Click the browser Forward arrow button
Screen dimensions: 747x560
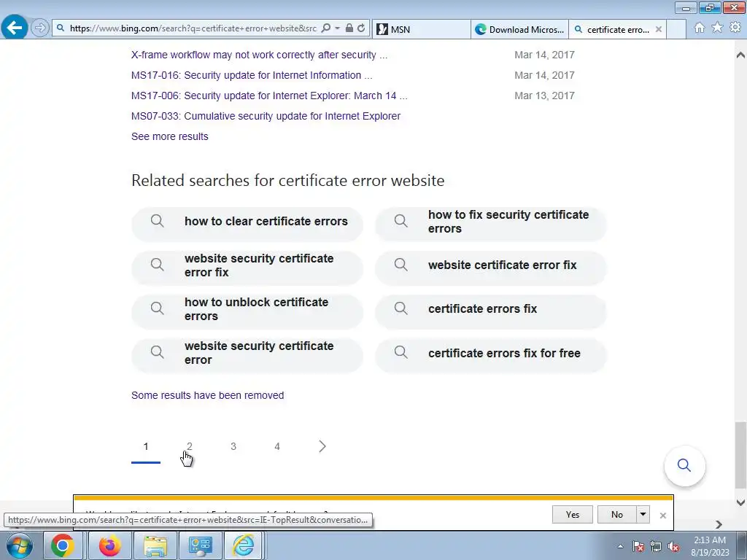point(40,28)
